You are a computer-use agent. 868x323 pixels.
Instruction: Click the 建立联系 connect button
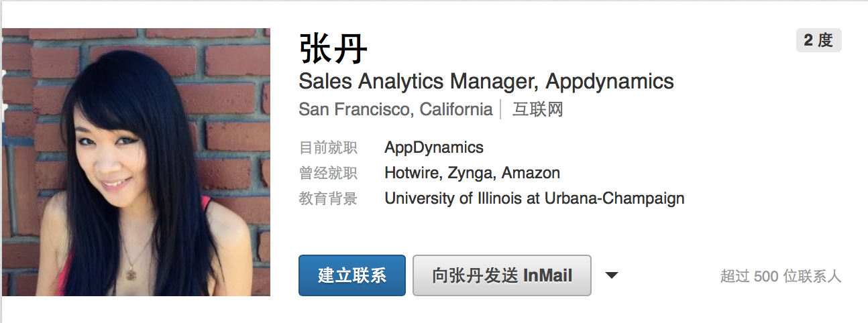351,275
